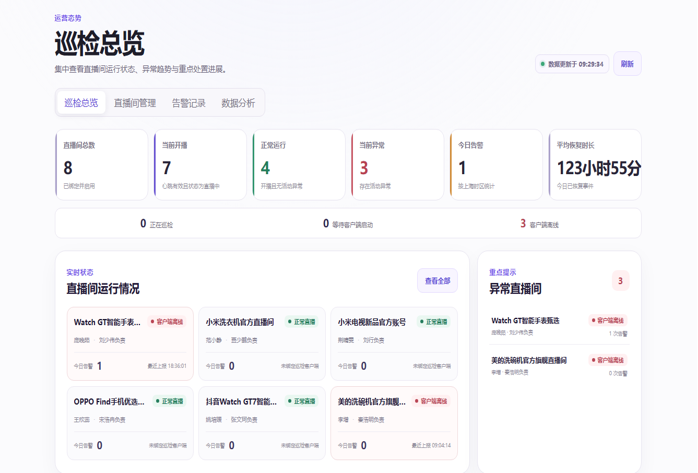Open the 抖音Watch GT7智能 room card

coord(262,423)
